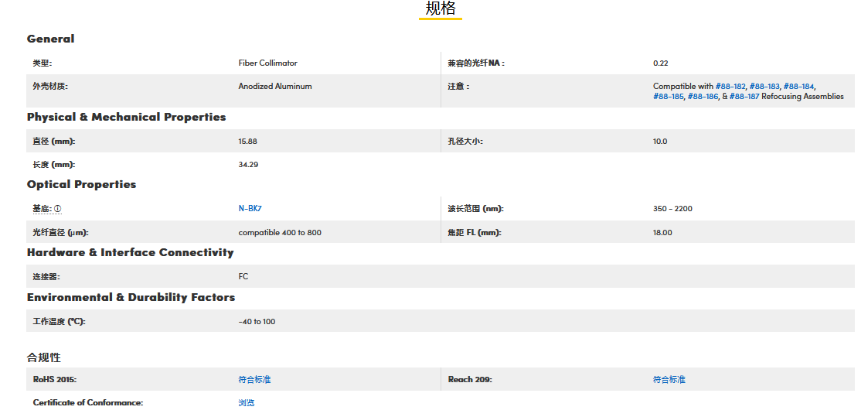
Task: Click the Optical Properties section heading
Action: 81,184
